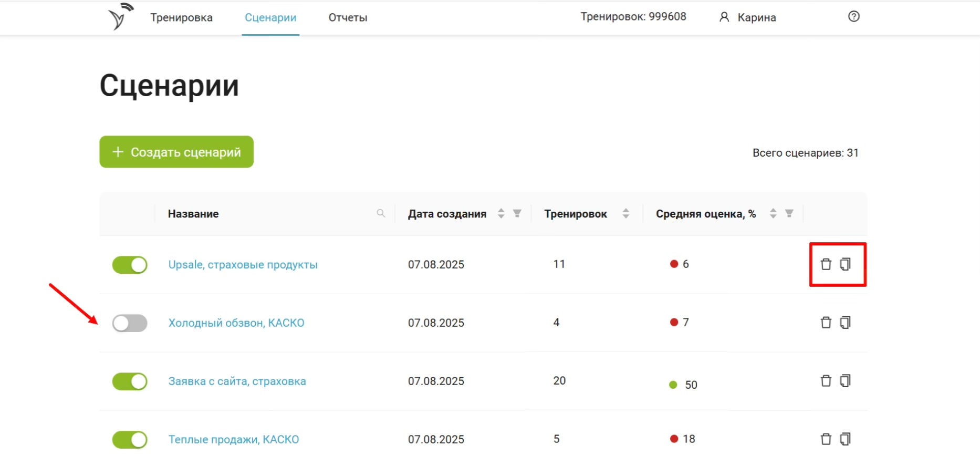Sort by Тренировок column arrows
The height and width of the screenshot is (465, 980).
click(x=625, y=213)
